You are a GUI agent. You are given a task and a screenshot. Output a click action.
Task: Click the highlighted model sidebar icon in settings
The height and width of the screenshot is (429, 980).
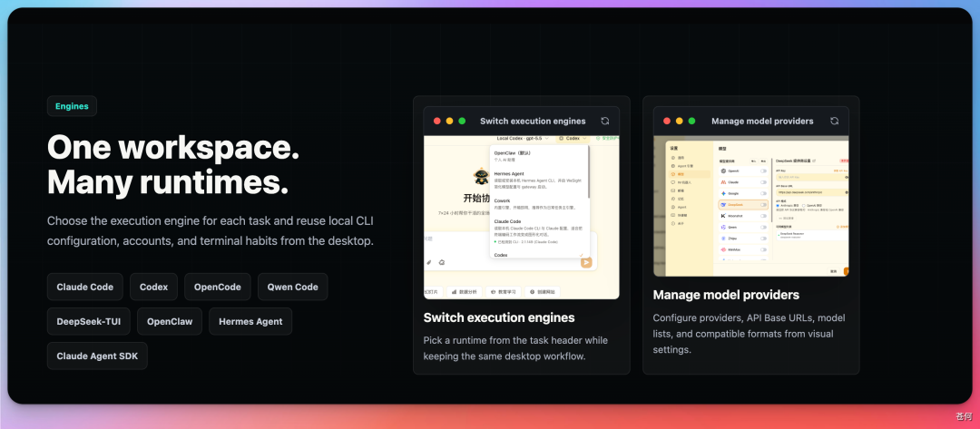pyautogui.click(x=673, y=174)
